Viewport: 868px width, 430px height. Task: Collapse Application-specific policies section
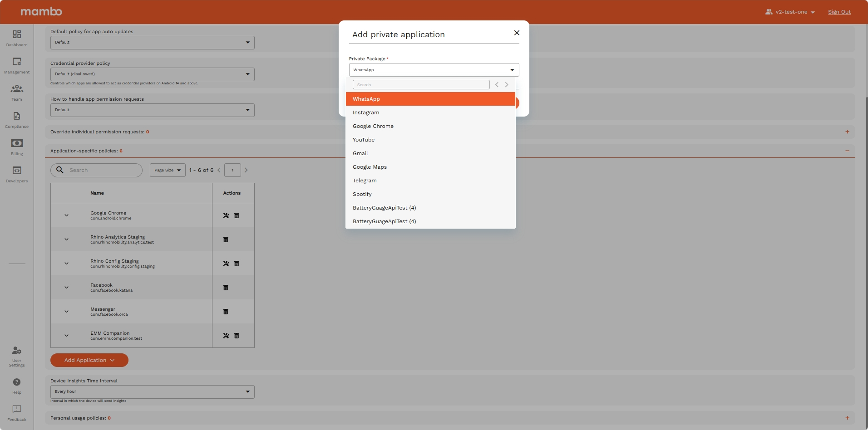coord(847,151)
